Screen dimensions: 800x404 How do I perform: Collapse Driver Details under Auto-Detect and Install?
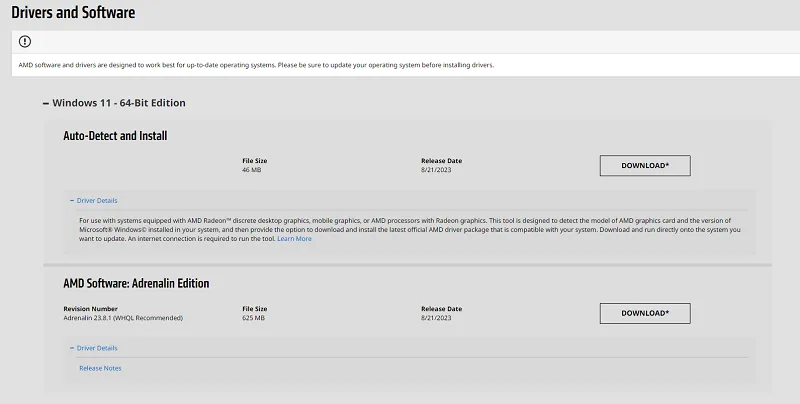point(93,200)
